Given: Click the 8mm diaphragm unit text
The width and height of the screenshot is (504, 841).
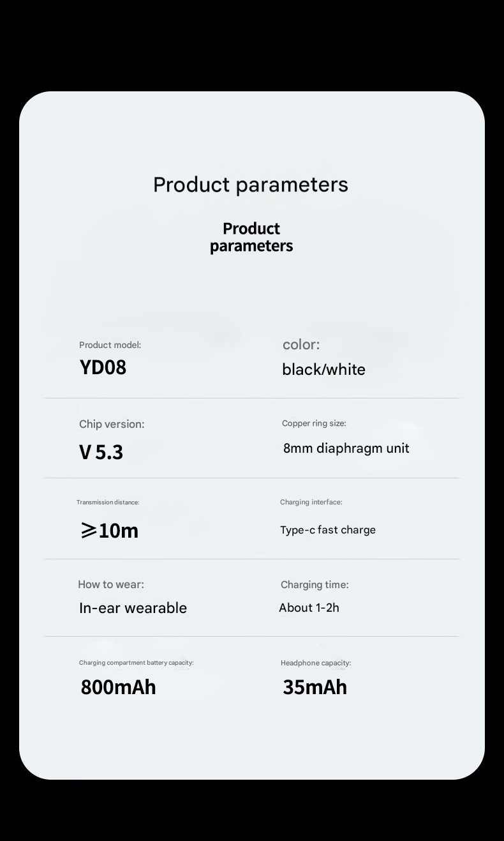Looking at the screenshot, I should click(x=346, y=448).
